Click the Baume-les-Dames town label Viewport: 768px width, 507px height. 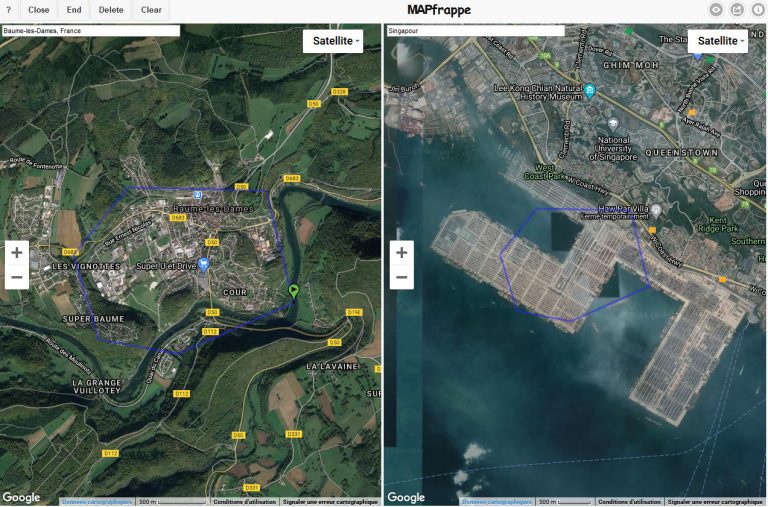(213, 209)
